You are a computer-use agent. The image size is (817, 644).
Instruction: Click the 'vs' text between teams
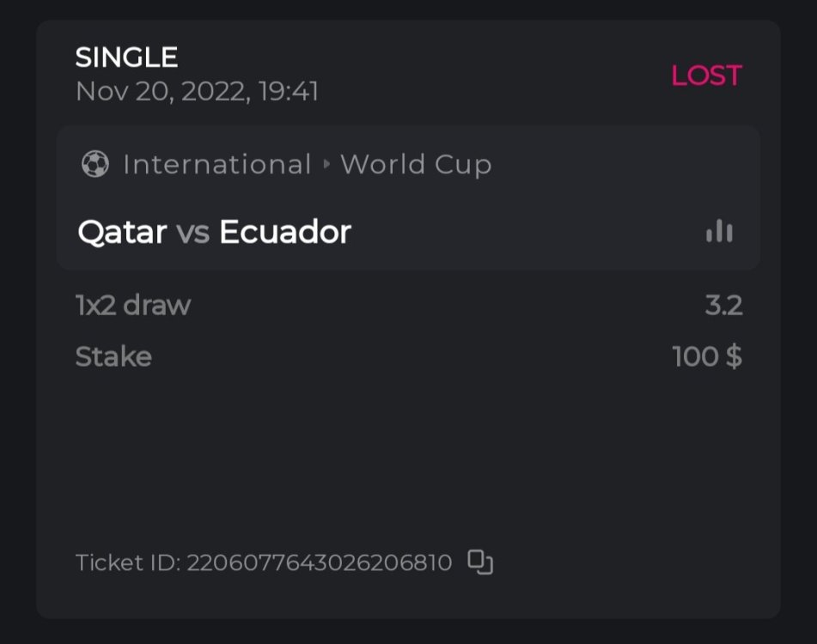(x=193, y=232)
